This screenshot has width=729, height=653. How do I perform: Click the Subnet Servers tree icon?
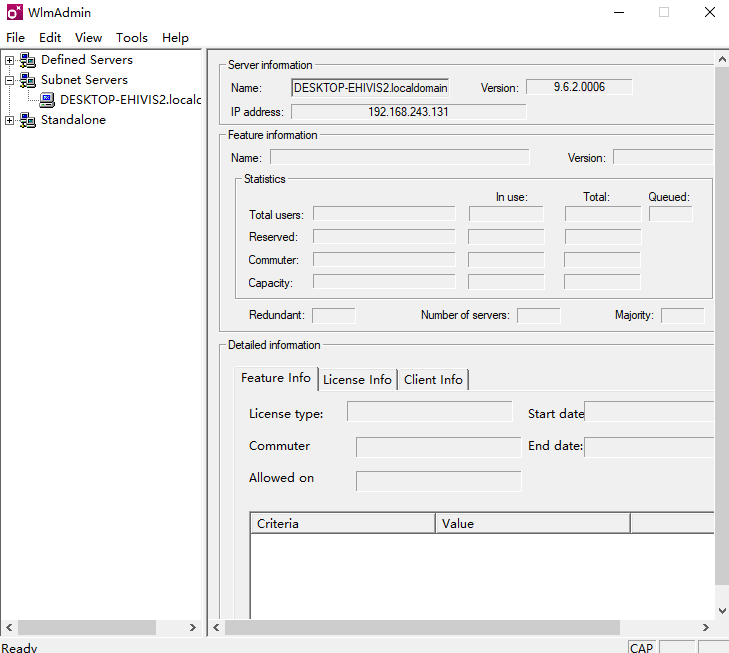point(27,80)
